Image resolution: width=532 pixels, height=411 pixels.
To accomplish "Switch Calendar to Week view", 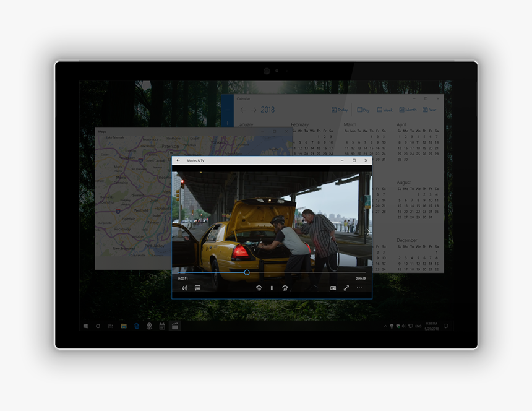I will [x=385, y=110].
